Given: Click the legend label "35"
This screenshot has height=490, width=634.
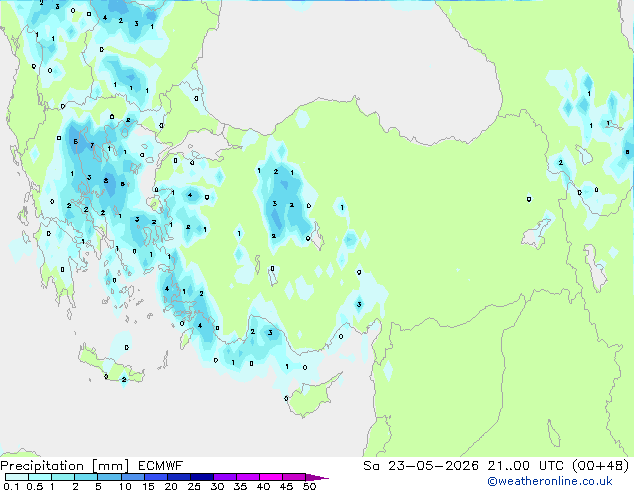Looking at the screenshot, I should coord(241,486).
